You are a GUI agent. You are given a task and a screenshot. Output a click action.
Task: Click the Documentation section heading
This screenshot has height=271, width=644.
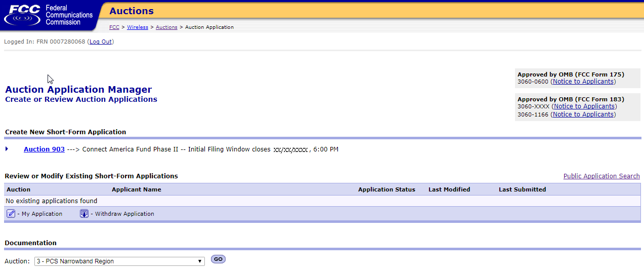click(31, 243)
